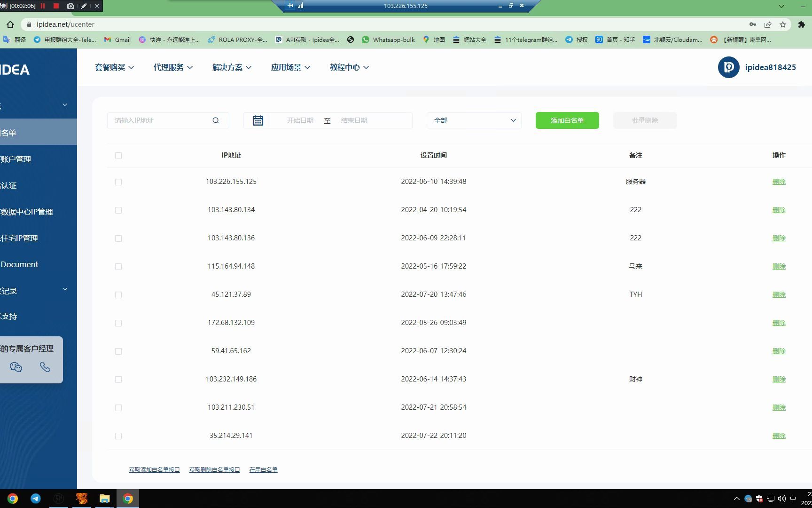Click 批量删除 button
812x508 pixels.
tap(645, 120)
